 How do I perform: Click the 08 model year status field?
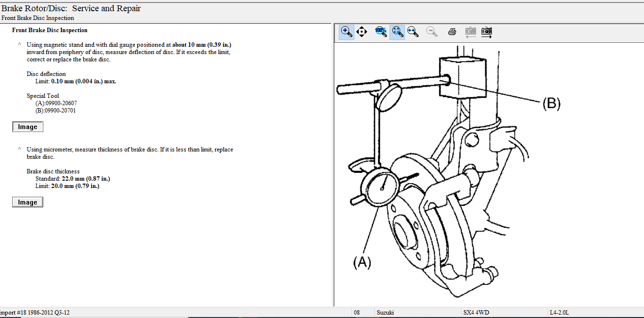[x=357, y=312]
